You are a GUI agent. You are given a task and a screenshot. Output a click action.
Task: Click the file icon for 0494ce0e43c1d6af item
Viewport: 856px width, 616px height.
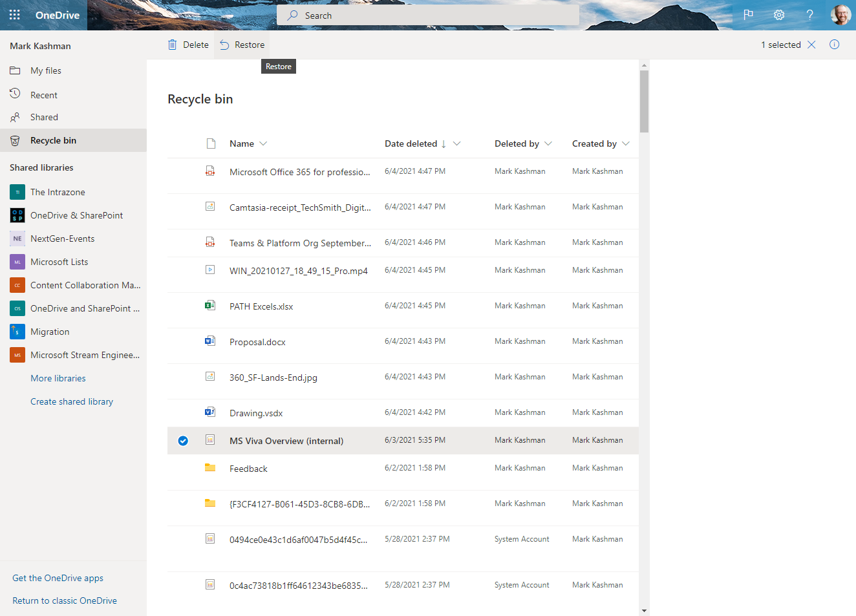click(210, 539)
